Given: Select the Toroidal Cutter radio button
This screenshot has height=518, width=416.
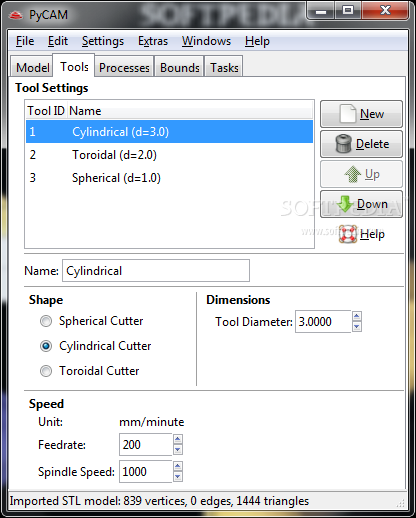Looking at the screenshot, I should click(46, 371).
